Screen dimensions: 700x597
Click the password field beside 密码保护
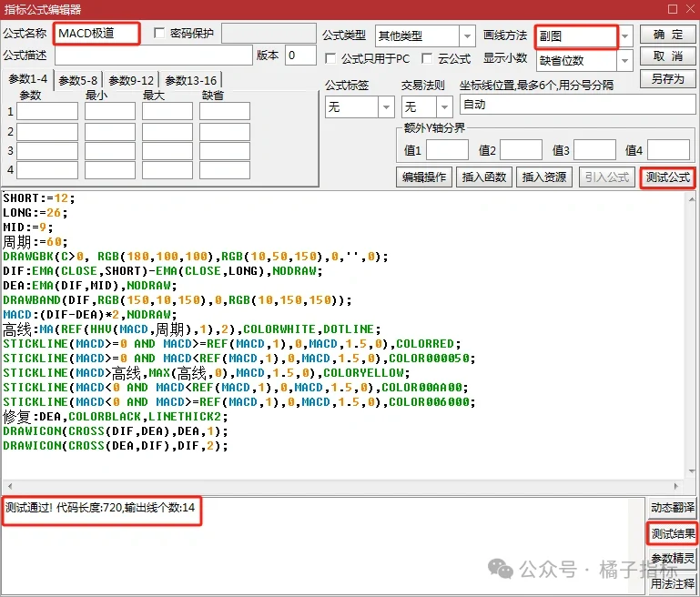pos(269,34)
